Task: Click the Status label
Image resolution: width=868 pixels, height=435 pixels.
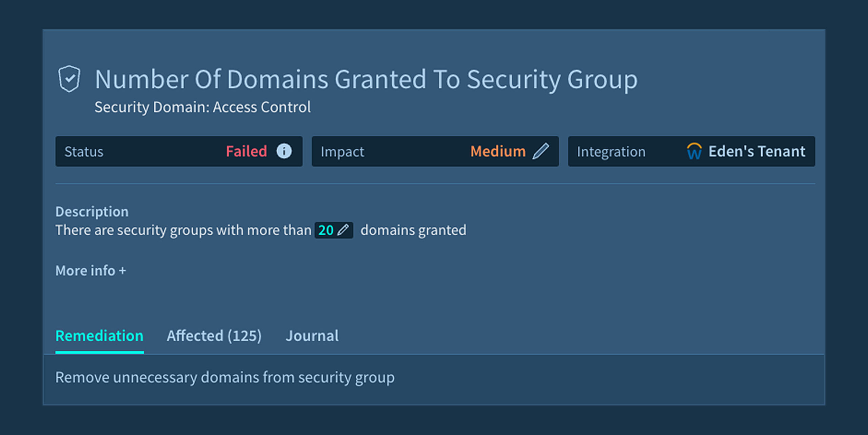Action: 84,152
